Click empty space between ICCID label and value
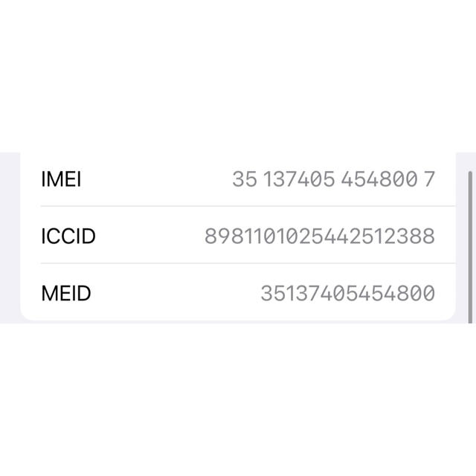The width and height of the screenshot is (476, 476). (x=150, y=237)
